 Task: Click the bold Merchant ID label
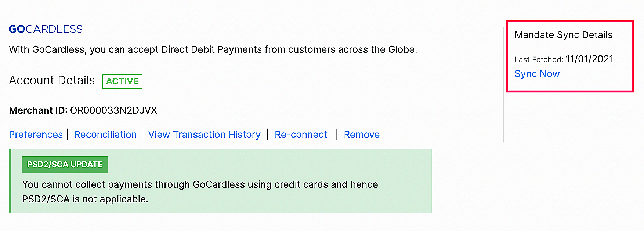pos(38,110)
